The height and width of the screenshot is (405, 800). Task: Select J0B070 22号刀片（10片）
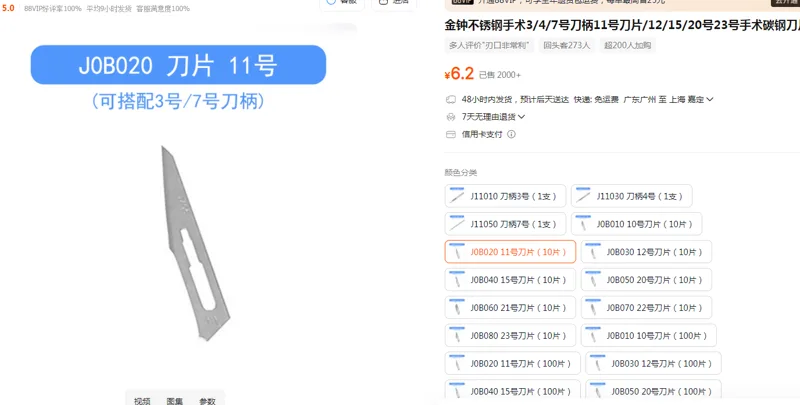(646, 308)
